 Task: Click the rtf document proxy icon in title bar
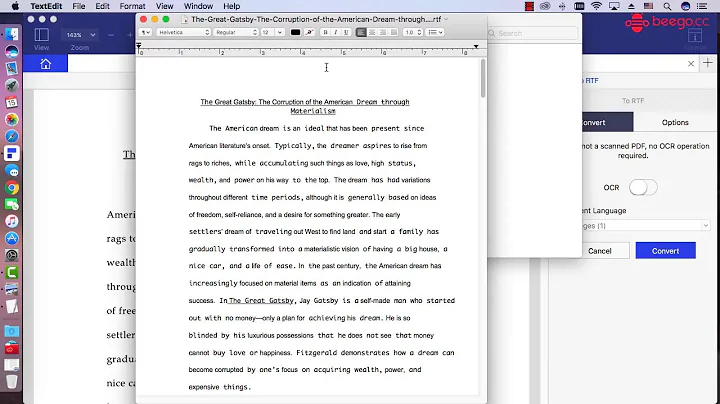185,19
